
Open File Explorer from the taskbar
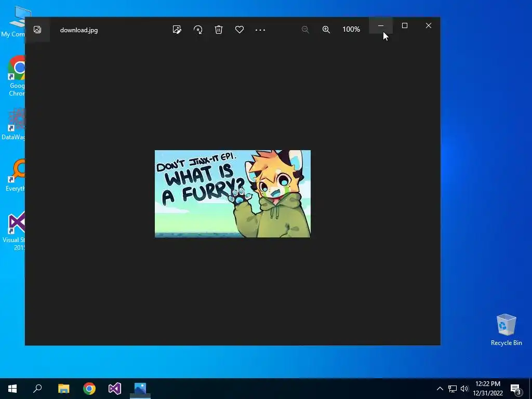coord(63,389)
